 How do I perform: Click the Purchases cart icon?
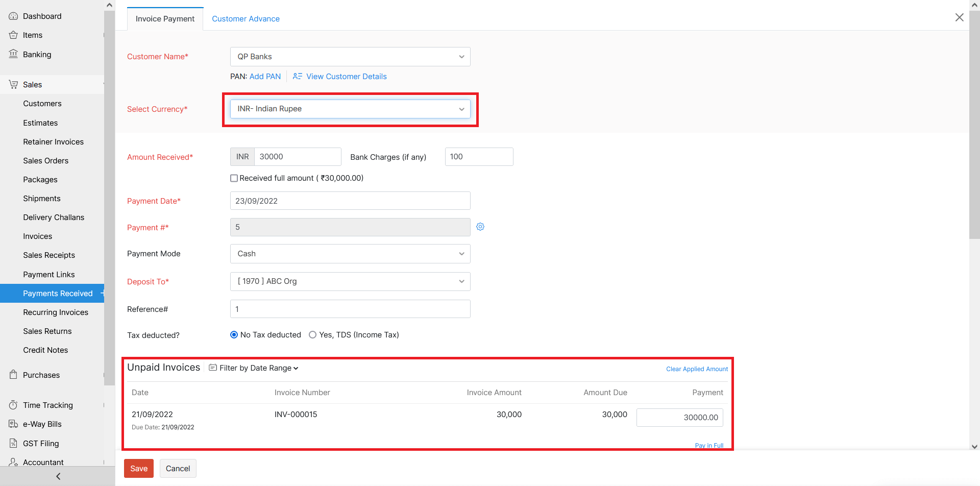point(13,375)
